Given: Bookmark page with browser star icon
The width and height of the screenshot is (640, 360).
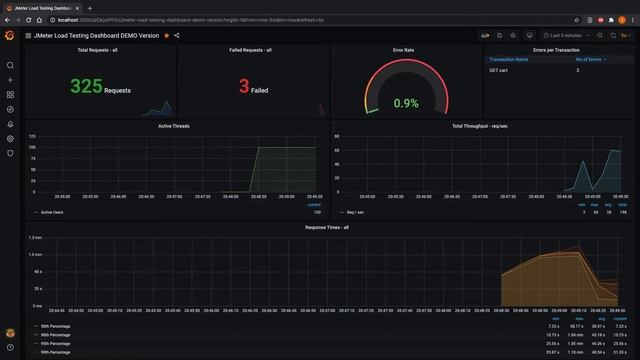Looking at the screenshot, I should [x=576, y=20].
